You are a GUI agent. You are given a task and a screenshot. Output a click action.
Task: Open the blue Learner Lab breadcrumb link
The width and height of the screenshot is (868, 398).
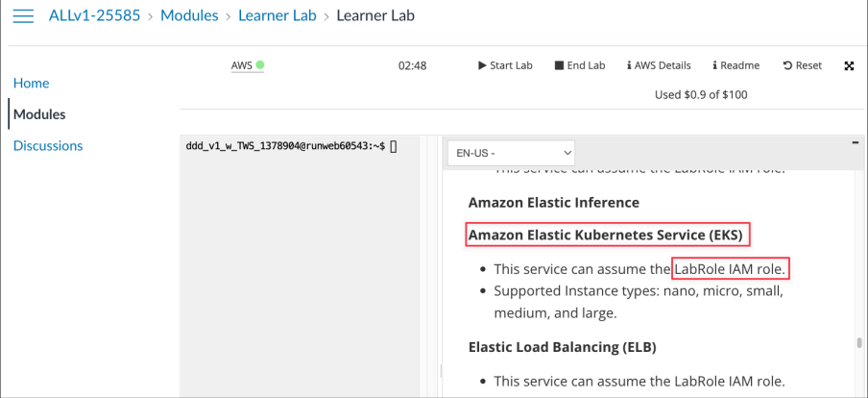point(277,15)
